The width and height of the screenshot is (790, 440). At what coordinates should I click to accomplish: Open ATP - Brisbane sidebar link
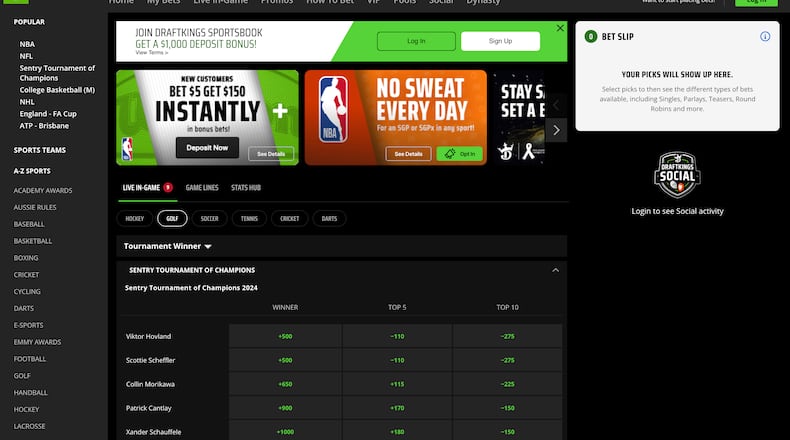(44, 126)
